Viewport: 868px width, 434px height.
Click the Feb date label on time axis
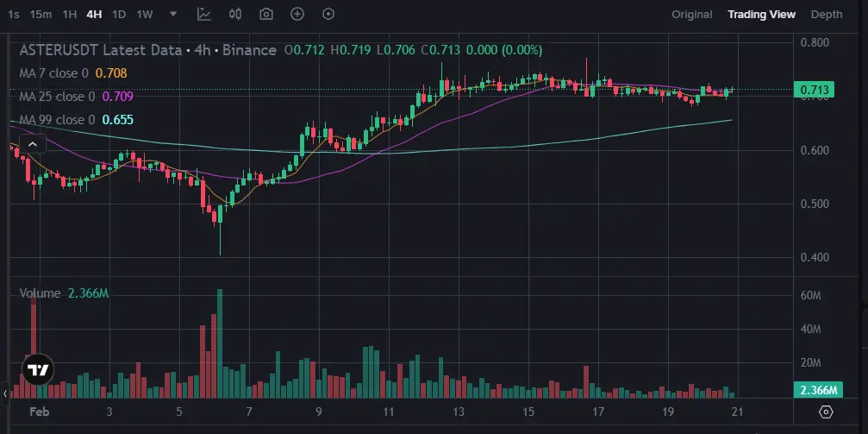pos(40,412)
